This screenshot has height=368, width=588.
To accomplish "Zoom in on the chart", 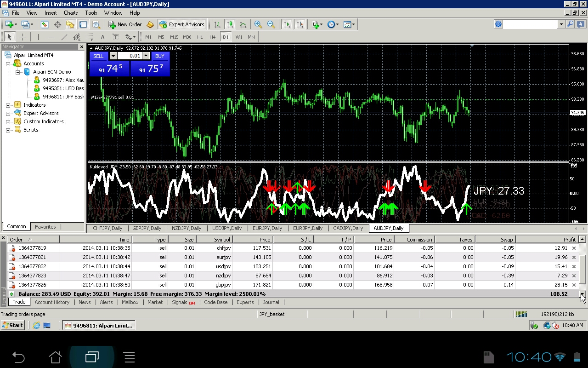I will click(x=258, y=24).
